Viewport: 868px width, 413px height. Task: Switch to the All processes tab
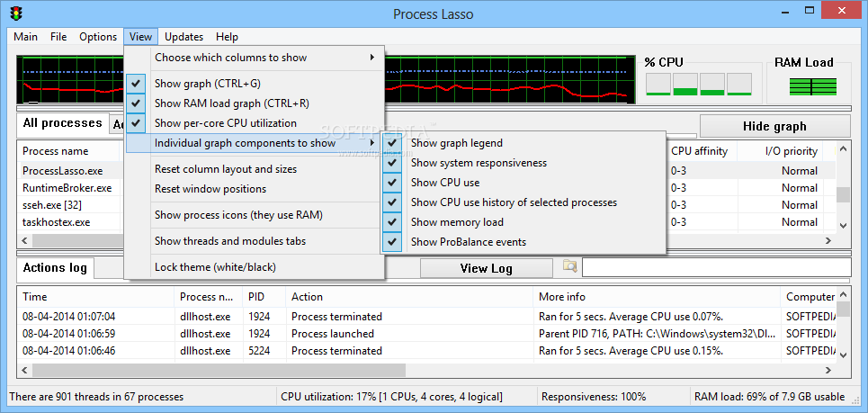[63, 123]
